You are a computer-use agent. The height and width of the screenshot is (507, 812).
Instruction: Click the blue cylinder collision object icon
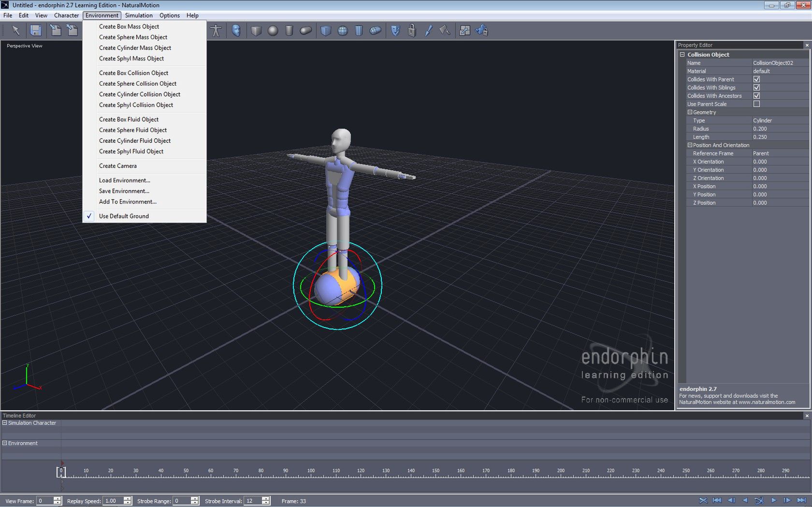click(x=359, y=30)
